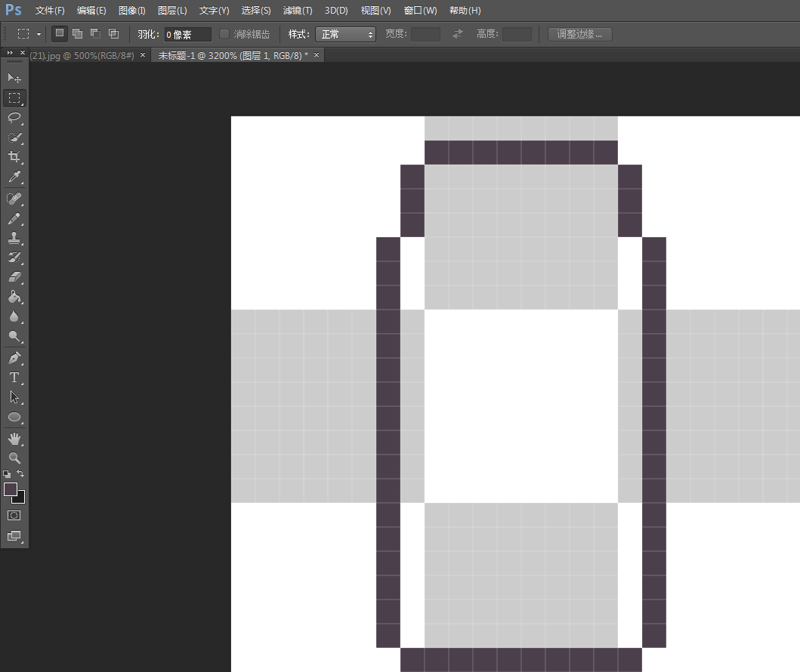Choose Add to Selection mode
Viewport: 800px width, 672px height.
[78, 34]
